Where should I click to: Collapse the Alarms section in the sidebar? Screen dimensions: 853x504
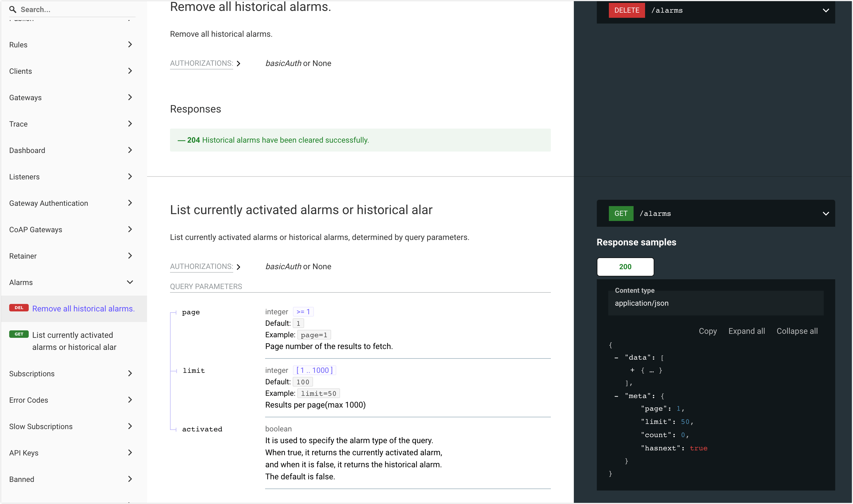(x=130, y=282)
